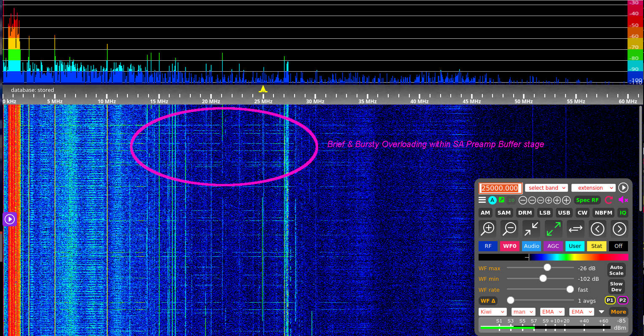
Task: Adjust the WF rate slider handle
Action: [x=570, y=289]
